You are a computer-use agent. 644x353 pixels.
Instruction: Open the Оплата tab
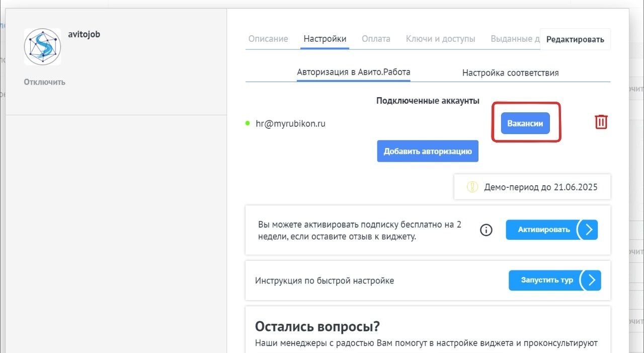[x=376, y=38]
